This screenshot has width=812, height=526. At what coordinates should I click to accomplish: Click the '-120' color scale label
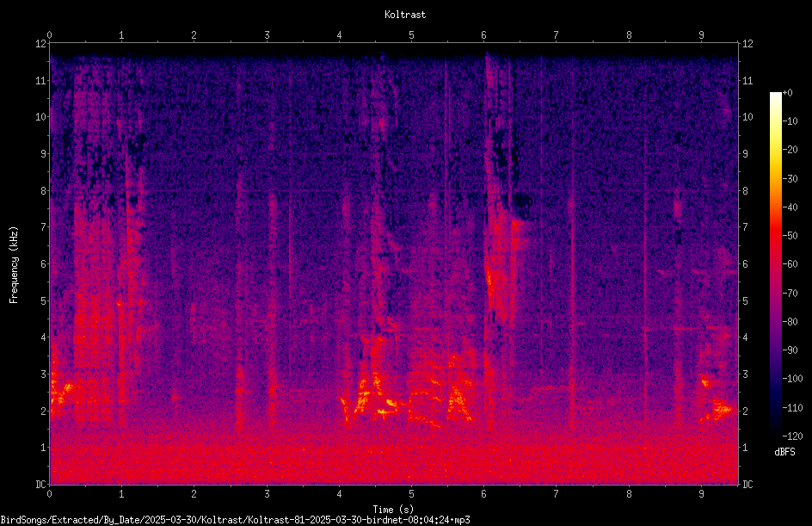pyautogui.click(x=792, y=436)
